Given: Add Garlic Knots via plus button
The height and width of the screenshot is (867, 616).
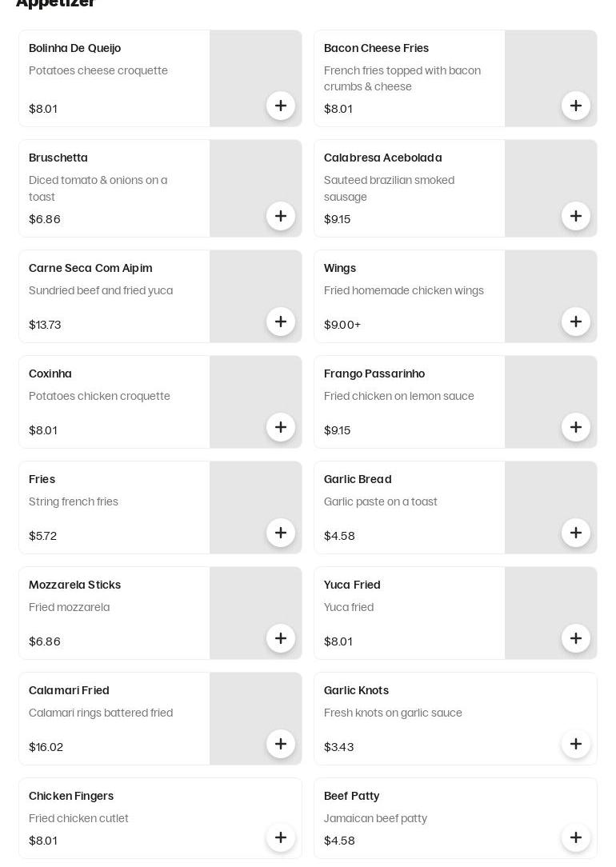Looking at the screenshot, I should click(576, 744).
